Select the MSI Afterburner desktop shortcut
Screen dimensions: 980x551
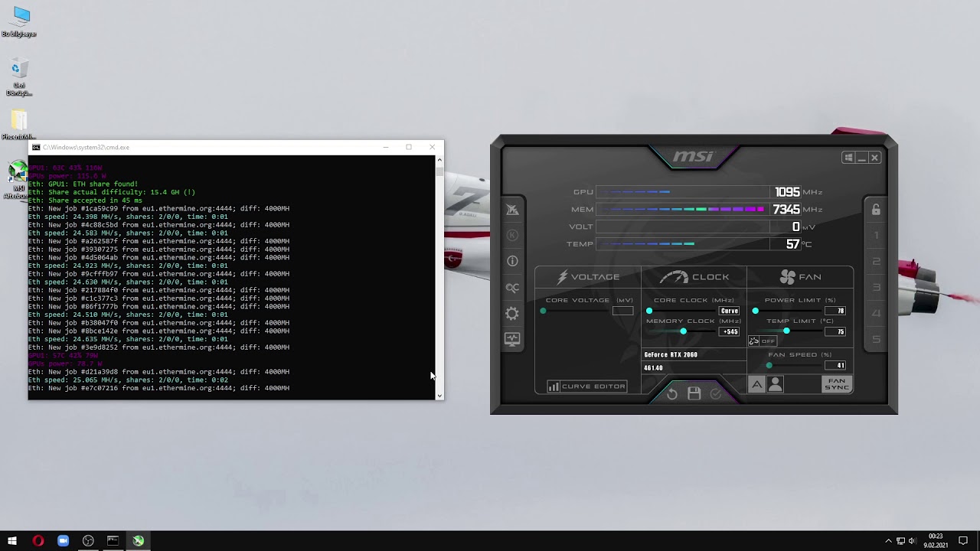[x=17, y=181]
